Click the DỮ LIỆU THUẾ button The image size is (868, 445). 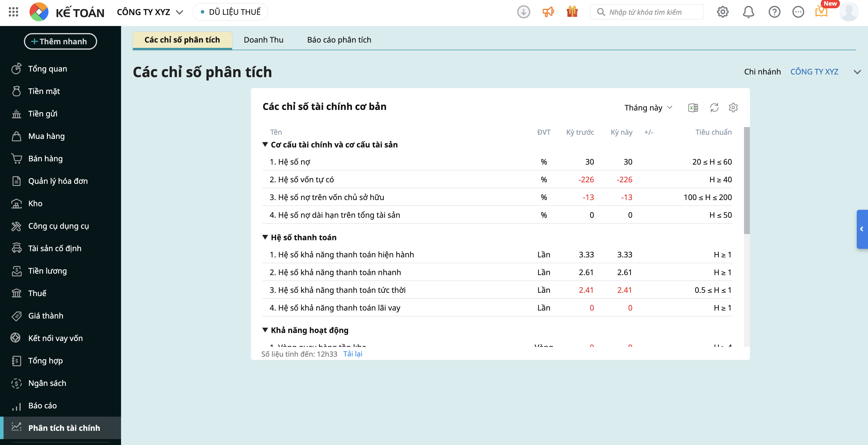point(231,12)
